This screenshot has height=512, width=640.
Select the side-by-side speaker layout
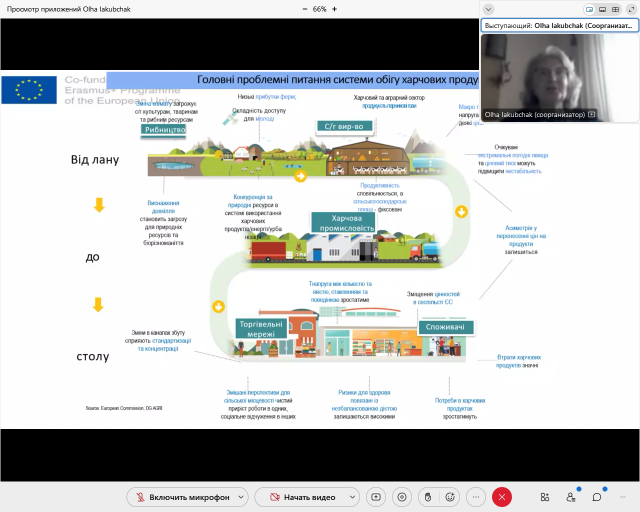tap(590, 9)
